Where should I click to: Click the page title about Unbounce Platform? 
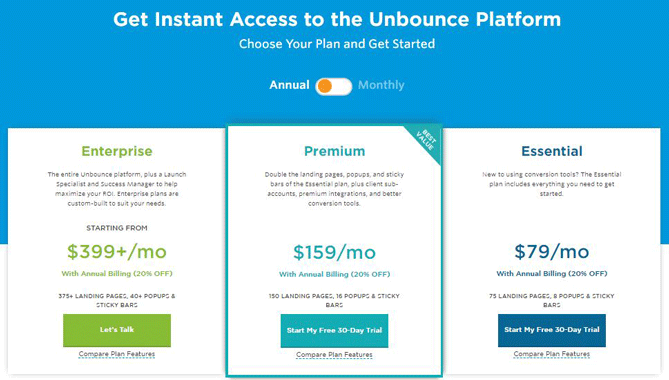point(337,20)
